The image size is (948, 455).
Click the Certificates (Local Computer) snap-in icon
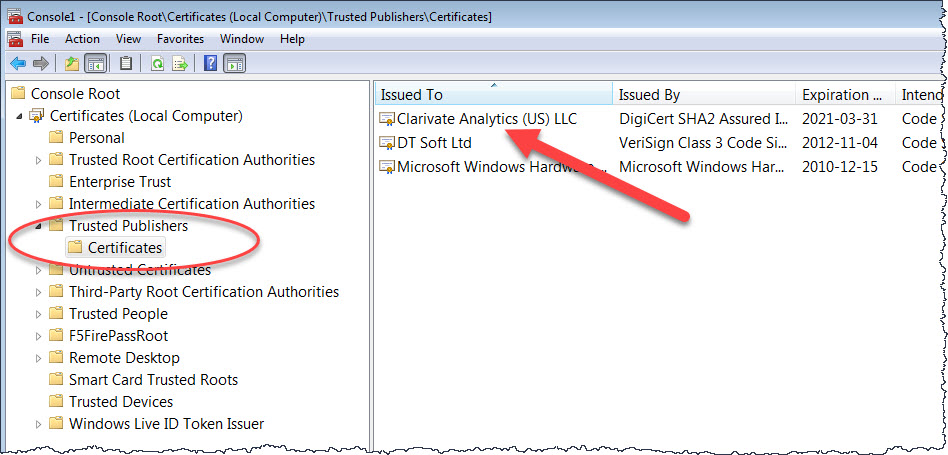pos(37,115)
